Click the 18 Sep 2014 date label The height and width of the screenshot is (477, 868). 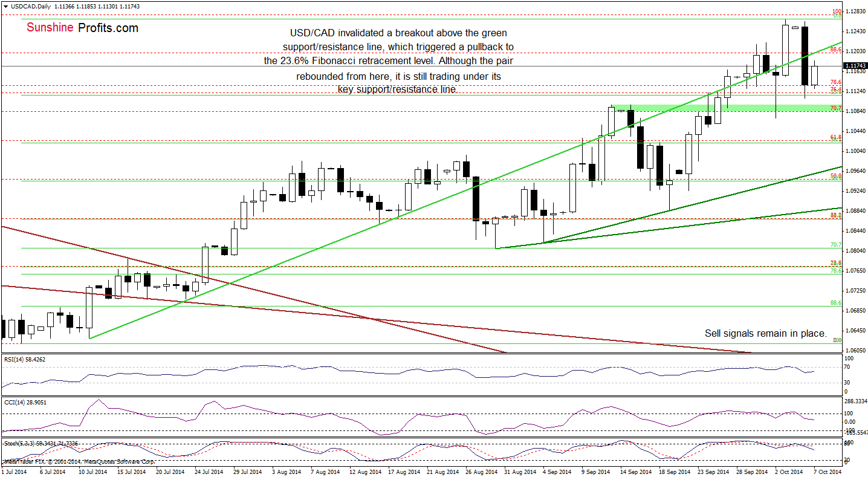click(674, 472)
